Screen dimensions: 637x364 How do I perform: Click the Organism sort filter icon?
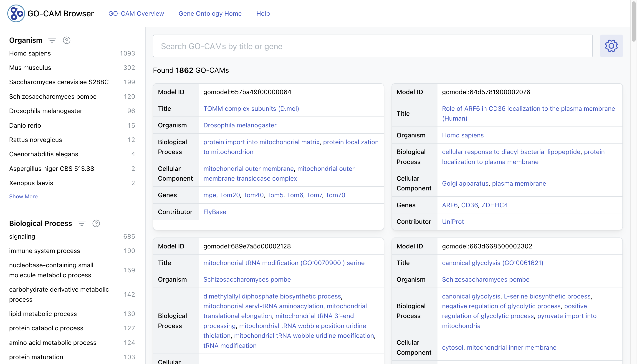tap(52, 40)
